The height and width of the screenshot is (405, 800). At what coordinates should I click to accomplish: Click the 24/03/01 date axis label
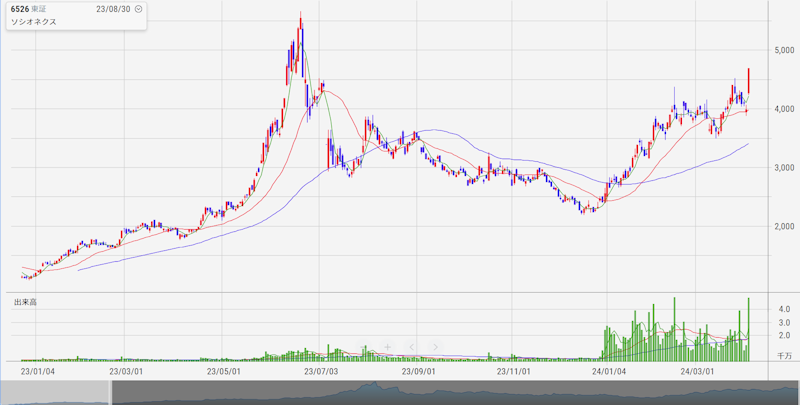pyautogui.click(x=698, y=371)
